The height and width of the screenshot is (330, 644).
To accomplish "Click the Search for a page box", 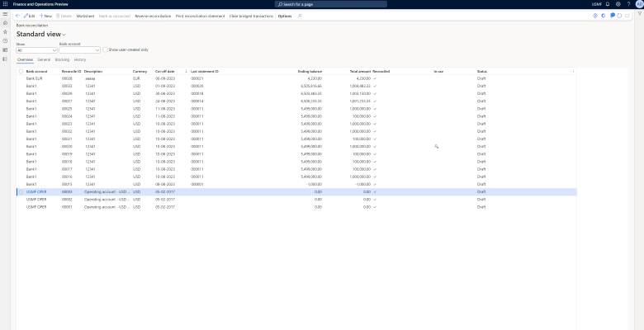I will (x=330, y=4).
